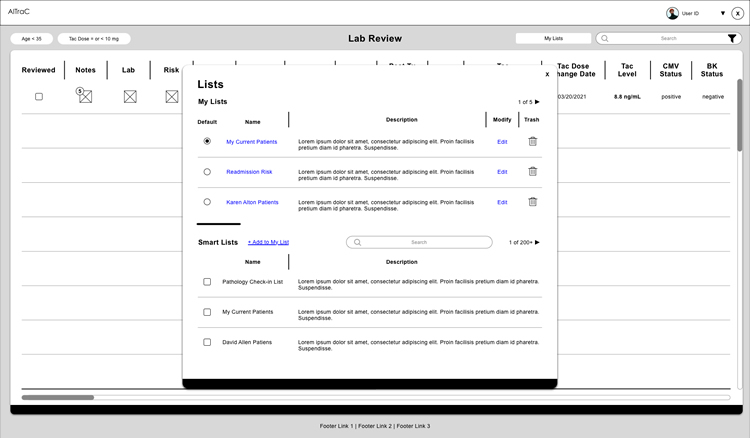Click the Lab placeholder icon in first row

tap(130, 97)
